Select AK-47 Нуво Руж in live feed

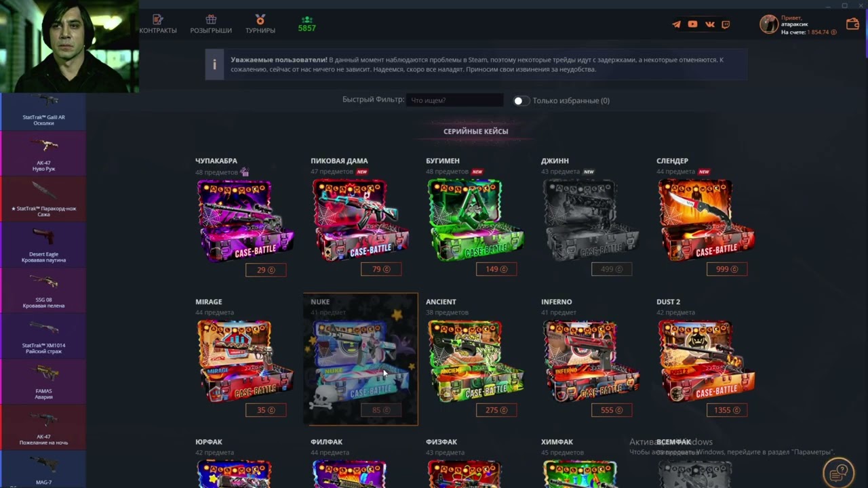[43, 154]
